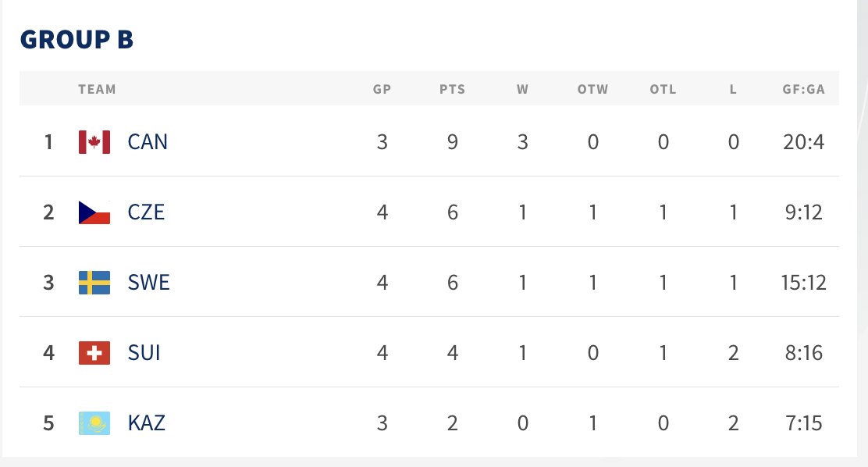Click the PTS column header
Viewport: 868px width, 467px height.
pyautogui.click(x=452, y=89)
